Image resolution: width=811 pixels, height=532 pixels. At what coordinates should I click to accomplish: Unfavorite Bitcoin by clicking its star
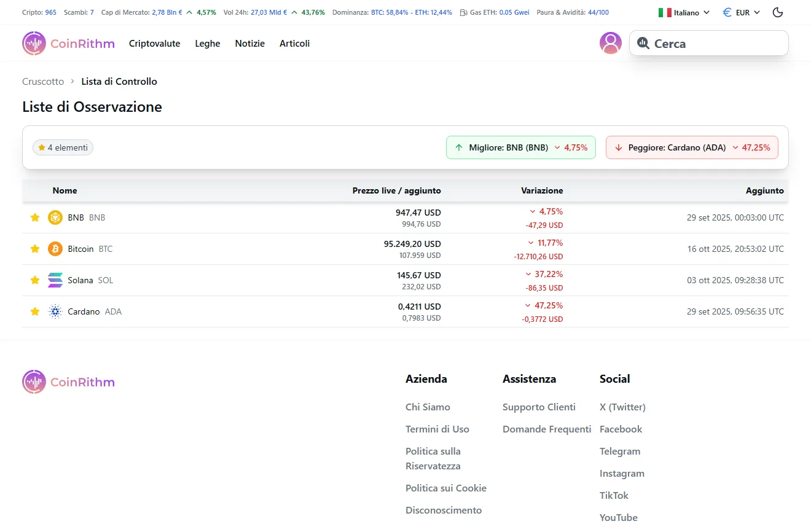coord(35,249)
